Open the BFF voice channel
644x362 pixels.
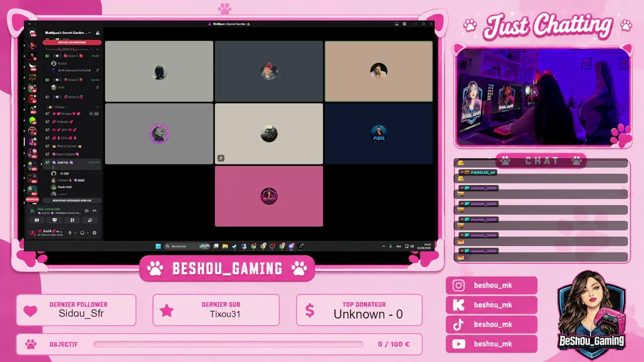pyautogui.click(x=72, y=130)
